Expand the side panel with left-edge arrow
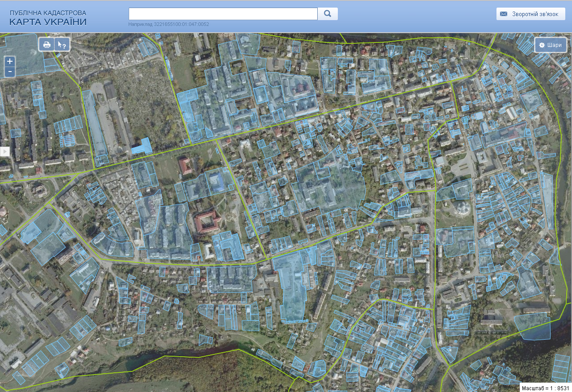Screen dimensions: 572x392 coord(4,152)
